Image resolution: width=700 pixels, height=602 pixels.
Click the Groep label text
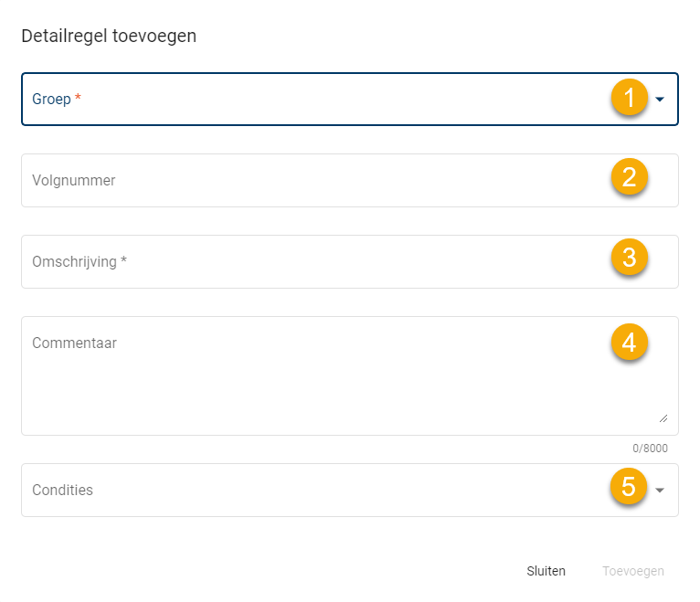click(51, 99)
